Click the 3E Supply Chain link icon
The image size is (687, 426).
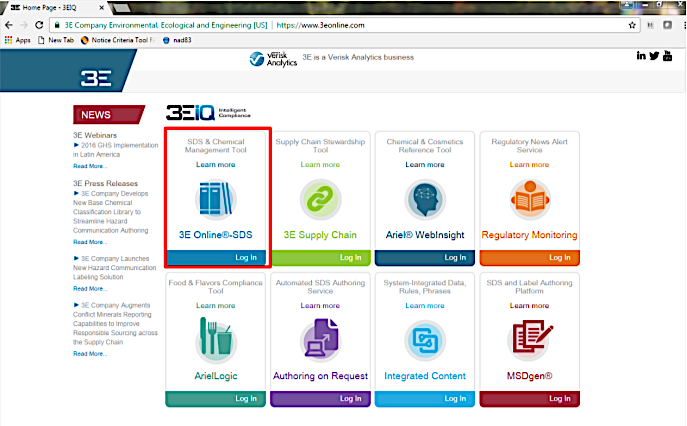[x=320, y=199]
